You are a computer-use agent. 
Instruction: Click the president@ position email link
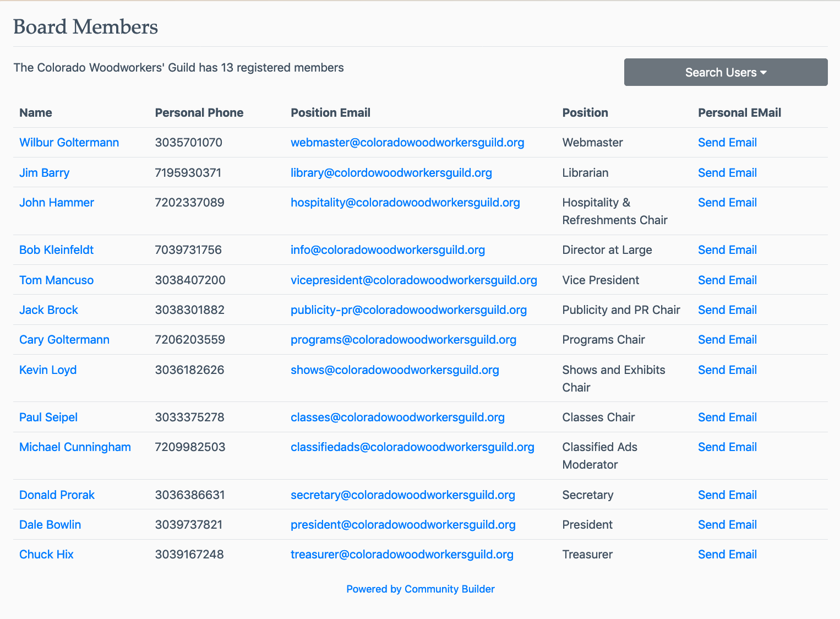pos(403,525)
